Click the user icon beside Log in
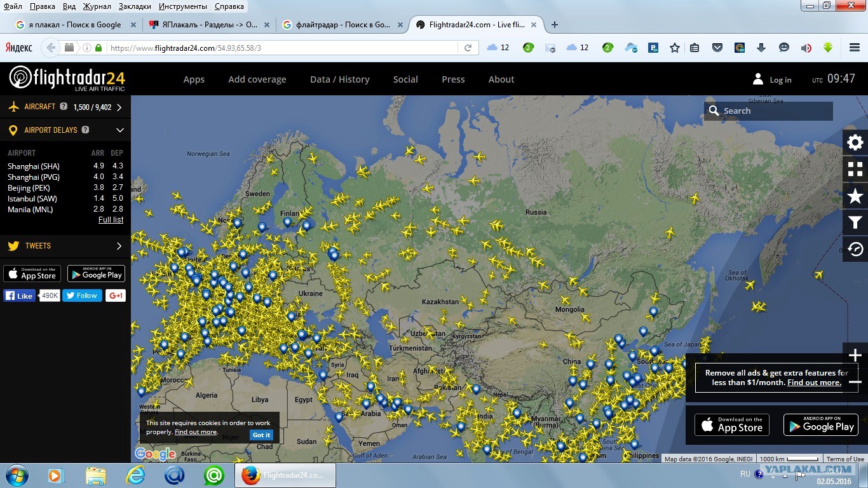 pos(758,79)
